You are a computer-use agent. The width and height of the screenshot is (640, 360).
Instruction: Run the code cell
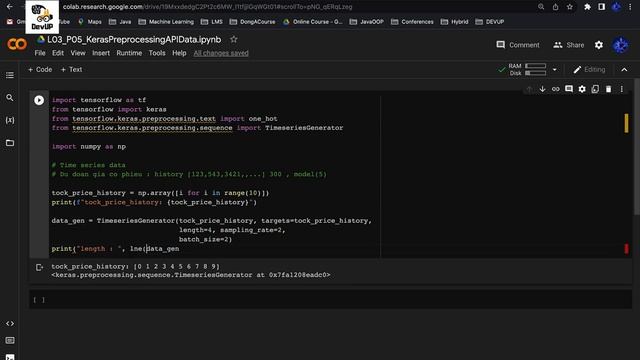[39, 100]
